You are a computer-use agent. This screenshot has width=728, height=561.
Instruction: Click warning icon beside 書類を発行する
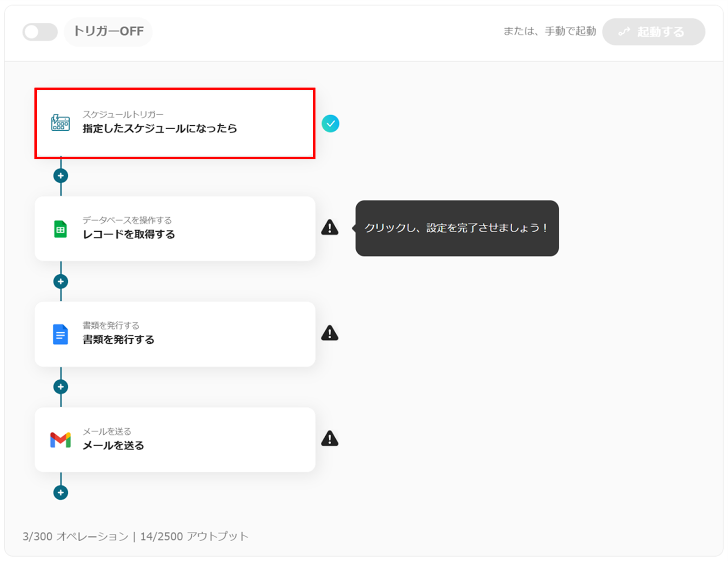[x=330, y=333]
